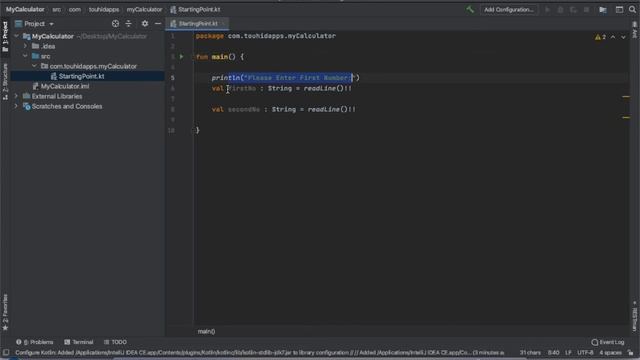Open the Add Configuration button

[x=509, y=9]
